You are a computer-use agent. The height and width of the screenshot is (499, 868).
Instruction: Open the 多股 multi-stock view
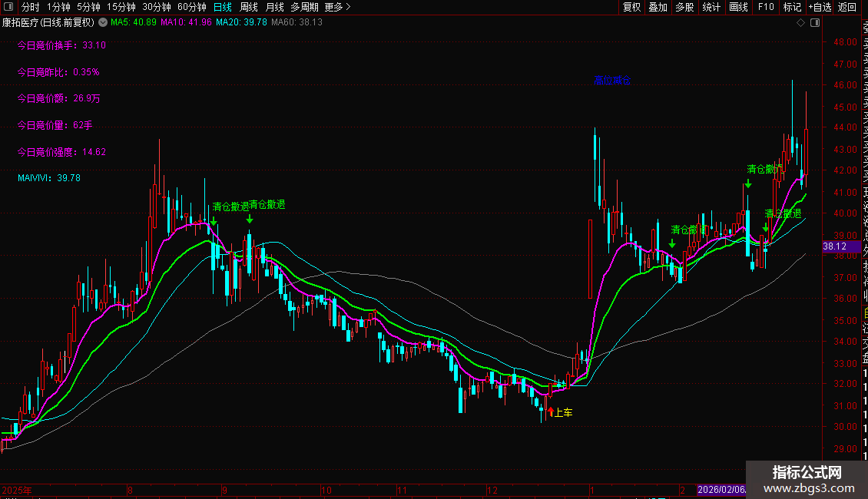click(x=684, y=7)
